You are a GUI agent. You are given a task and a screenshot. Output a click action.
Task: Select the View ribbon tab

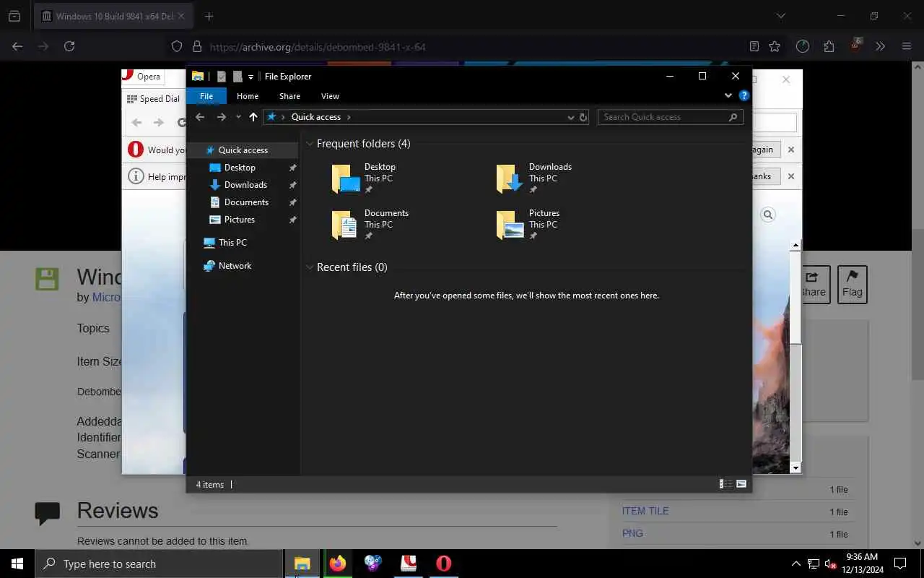pos(330,96)
